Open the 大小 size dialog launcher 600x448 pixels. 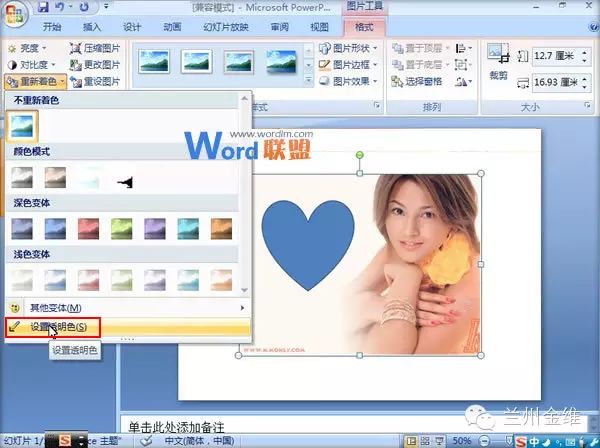click(587, 105)
